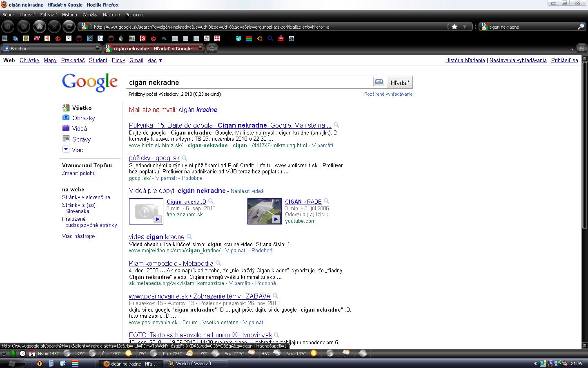Open the Firefox Home page button
The height and width of the screenshot is (368, 588).
click(39, 26)
